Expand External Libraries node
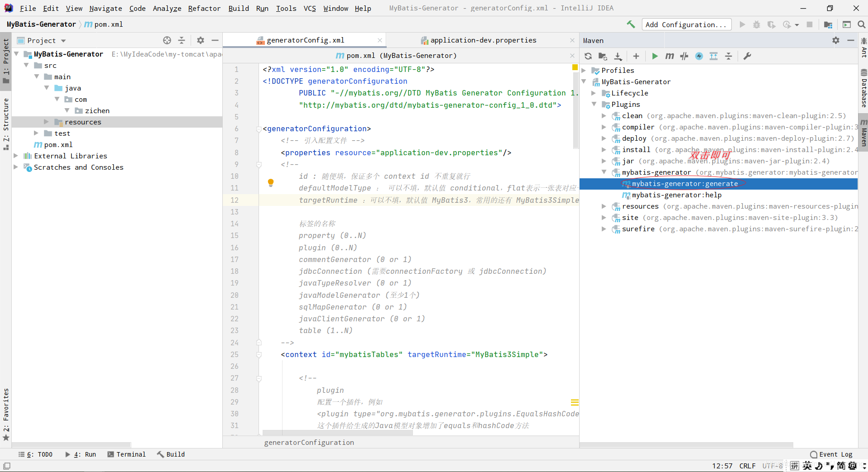868x472 pixels. [16, 156]
